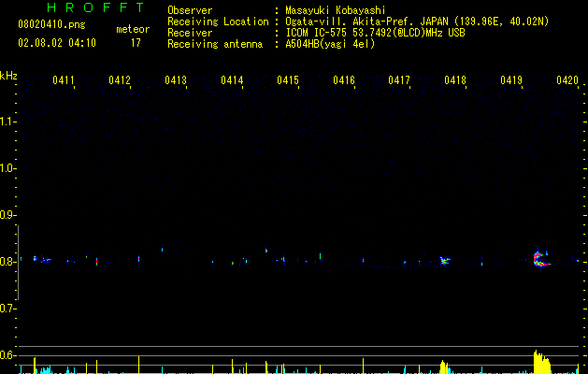Click the 0.8 kHz frequency label
The height and width of the screenshot is (374, 588).
click(7, 262)
